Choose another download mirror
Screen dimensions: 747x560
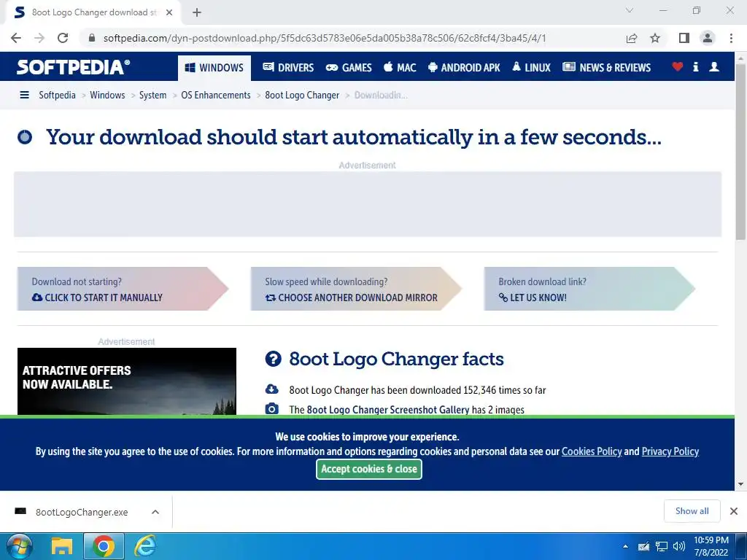pos(356,289)
